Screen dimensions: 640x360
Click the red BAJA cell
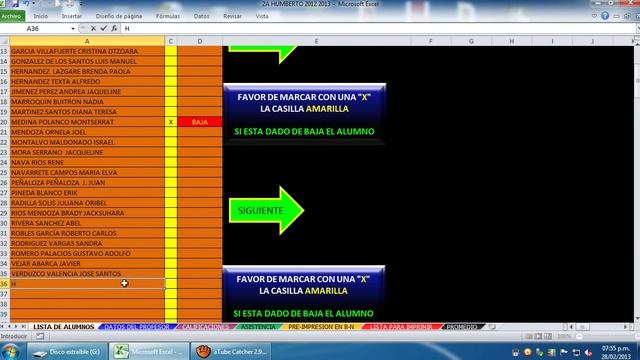(x=200, y=122)
